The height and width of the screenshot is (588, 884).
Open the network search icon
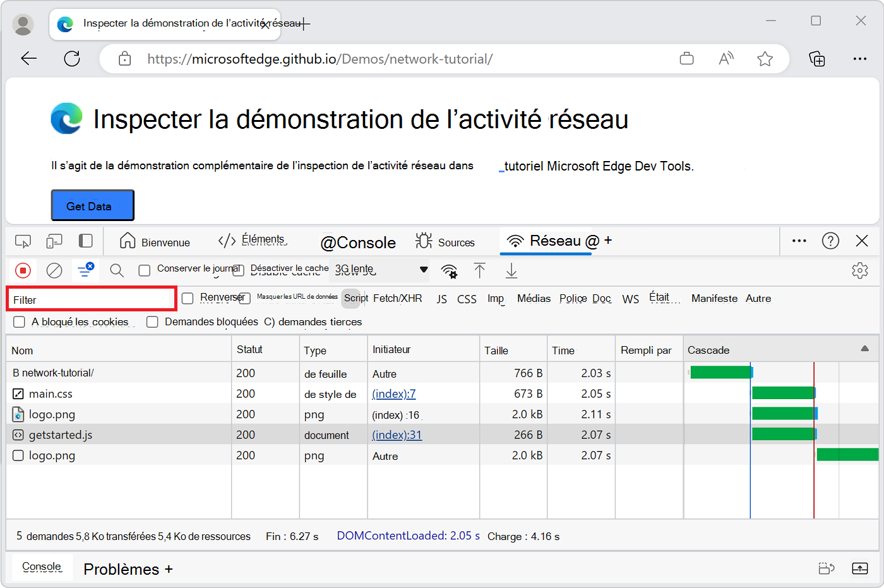117,271
